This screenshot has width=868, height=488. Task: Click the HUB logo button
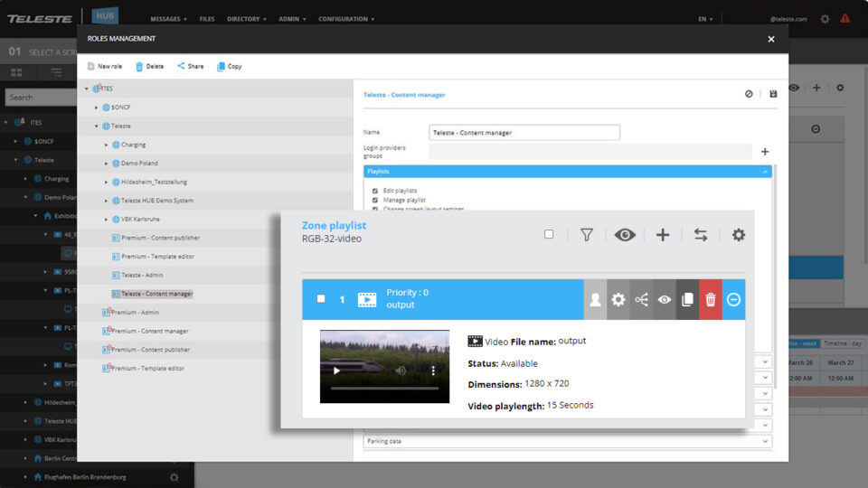(105, 15)
